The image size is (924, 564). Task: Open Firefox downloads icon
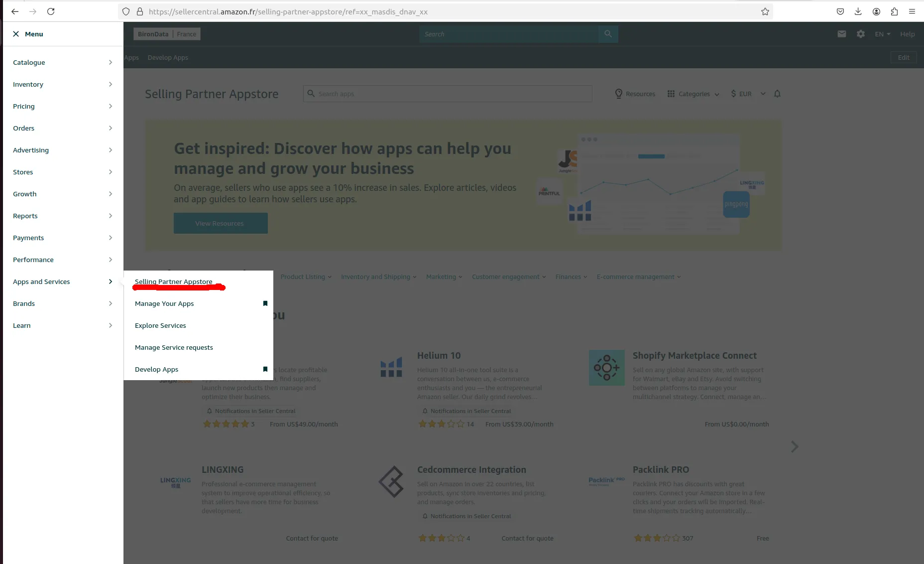pos(858,11)
